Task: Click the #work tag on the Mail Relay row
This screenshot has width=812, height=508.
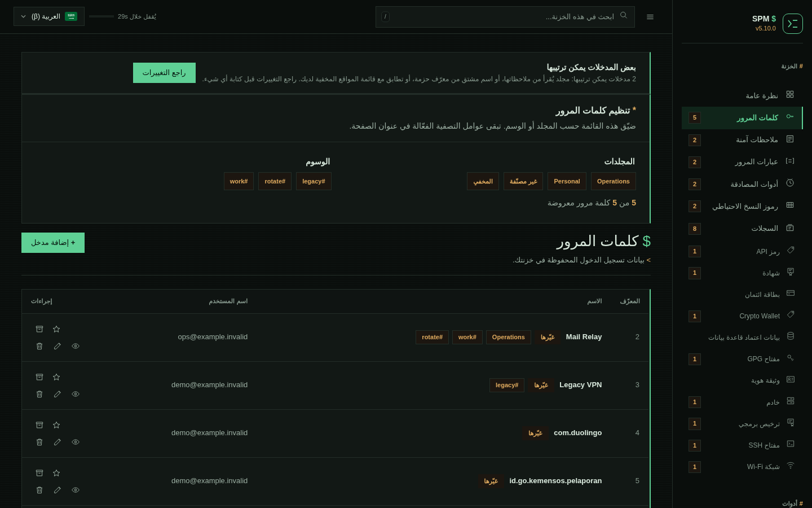Action: [x=467, y=337]
